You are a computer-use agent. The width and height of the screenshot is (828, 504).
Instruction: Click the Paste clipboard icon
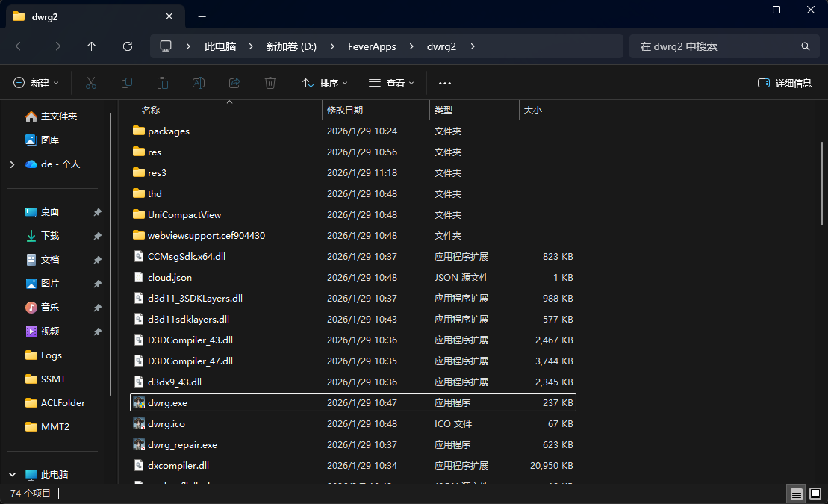pyautogui.click(x=163, y=83)
